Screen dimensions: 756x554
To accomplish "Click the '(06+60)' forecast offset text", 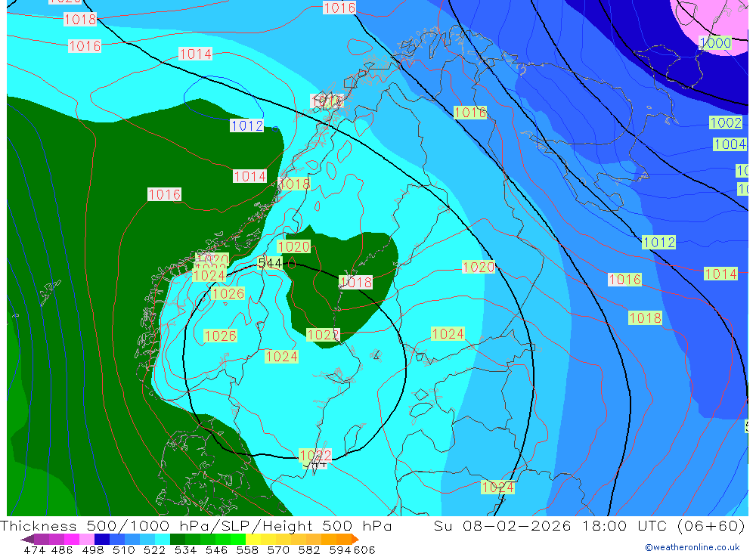I will point(711,525).
